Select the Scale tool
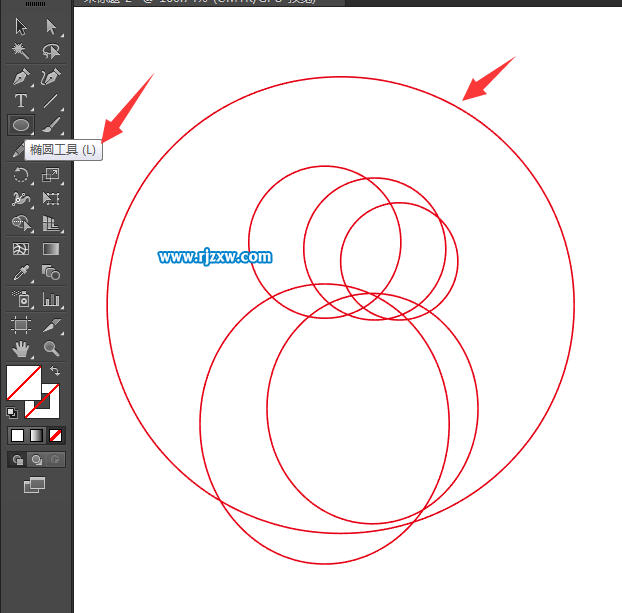 (x=51, y=175)
